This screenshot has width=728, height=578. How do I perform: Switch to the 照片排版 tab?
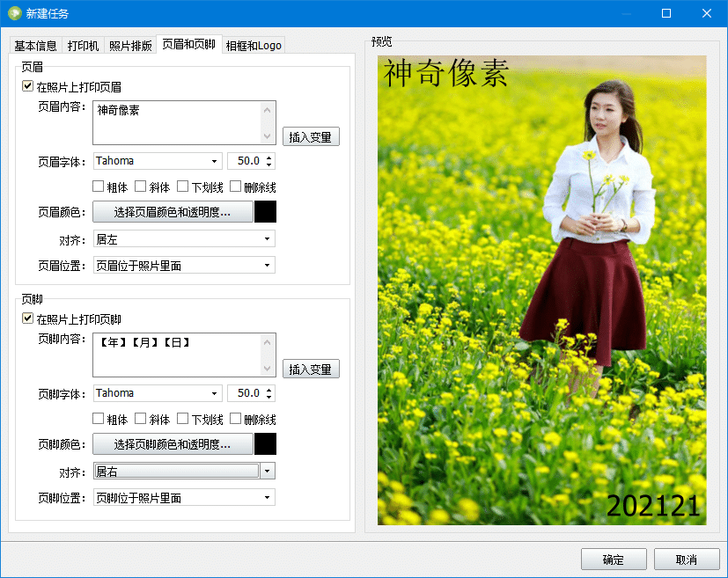(129, 45)
